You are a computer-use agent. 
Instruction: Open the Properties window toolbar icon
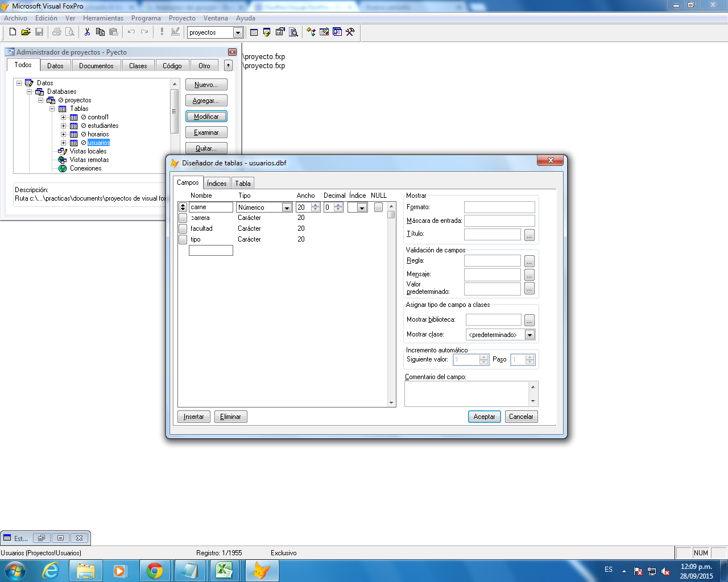(280, 32)
